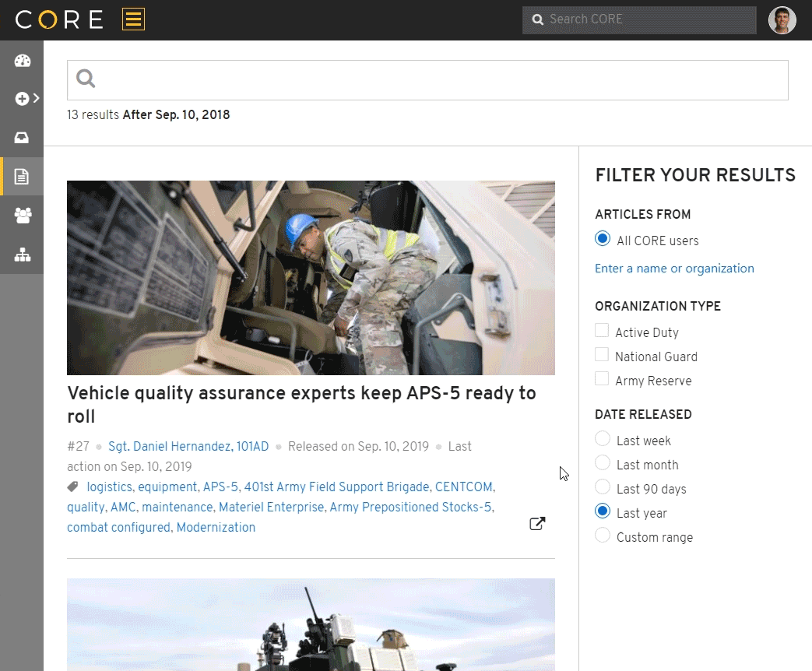The image size is (812, 671).
Task: Open the articles document sidebar icon
Action: click(x=22, y=177)
